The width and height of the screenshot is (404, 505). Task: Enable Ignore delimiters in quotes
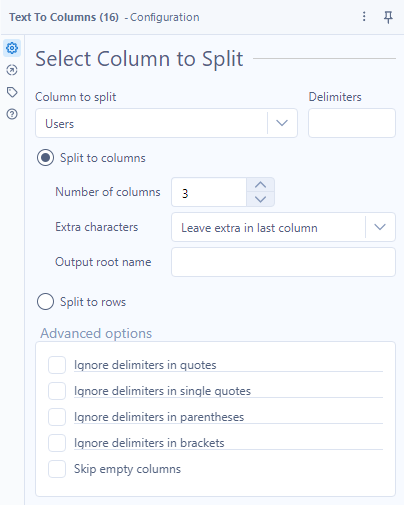coord(57,365)
